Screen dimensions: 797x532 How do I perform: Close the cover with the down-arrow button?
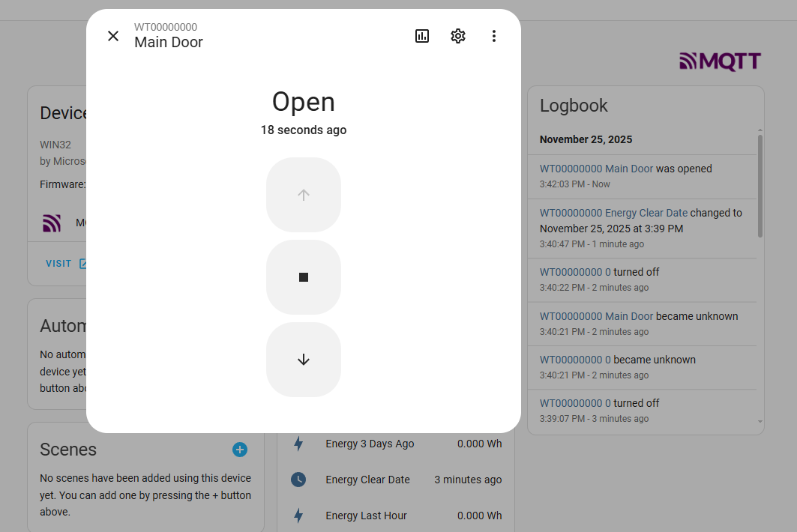(x=304, y=360)
